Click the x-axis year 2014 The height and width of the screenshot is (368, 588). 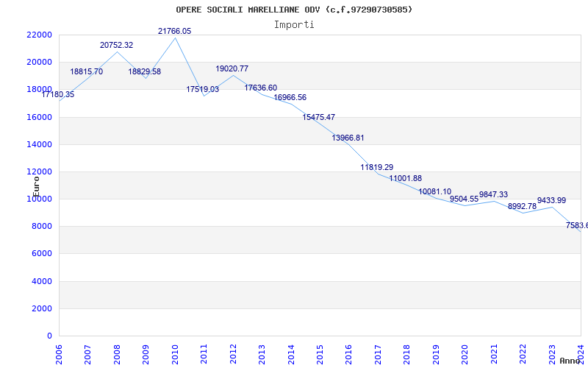[291, 354]
